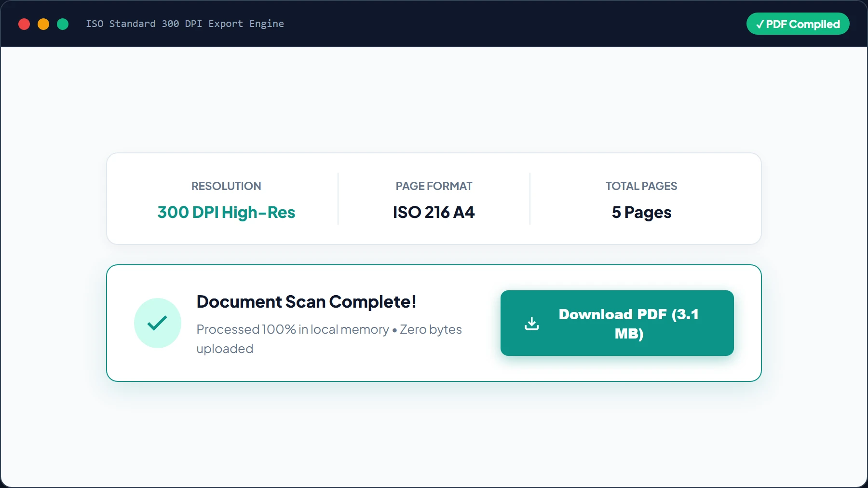Click the divider between Resolution and Page Format
This screenshot has width=868, height=488.
[x=338, y=199]
